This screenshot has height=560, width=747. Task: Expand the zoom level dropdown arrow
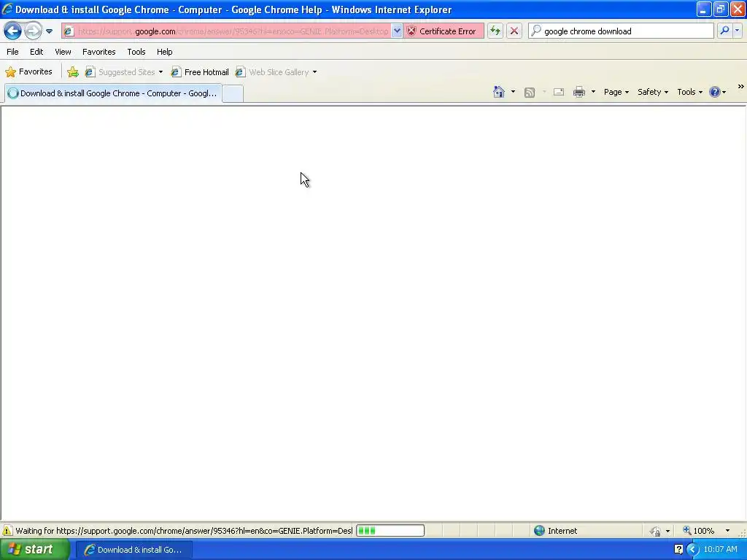(x=727, y=531)
